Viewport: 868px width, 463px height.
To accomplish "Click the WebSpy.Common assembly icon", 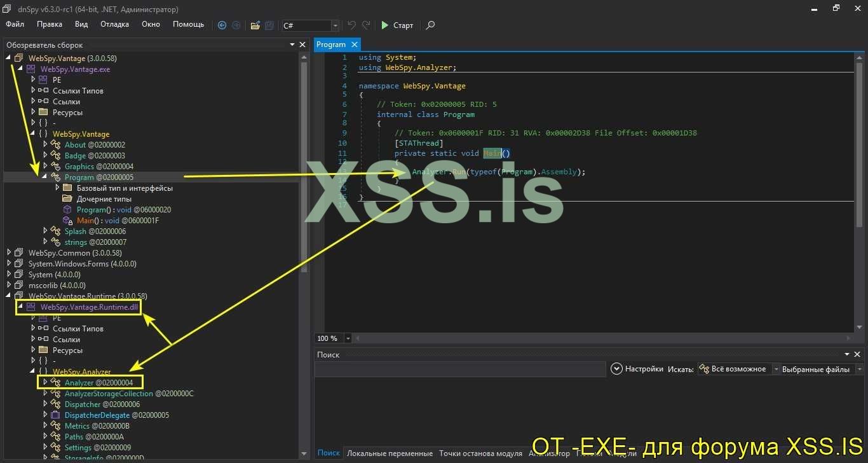I will 18,253.
